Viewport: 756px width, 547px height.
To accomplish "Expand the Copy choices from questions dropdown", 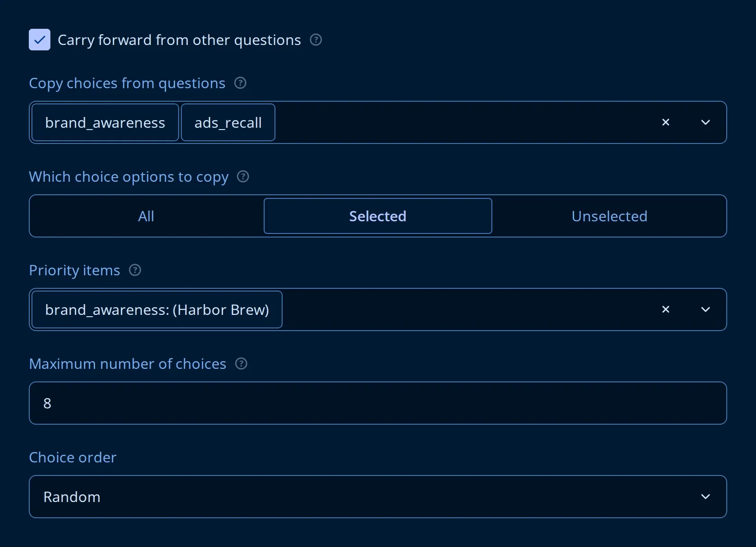I will coord(706,122).
